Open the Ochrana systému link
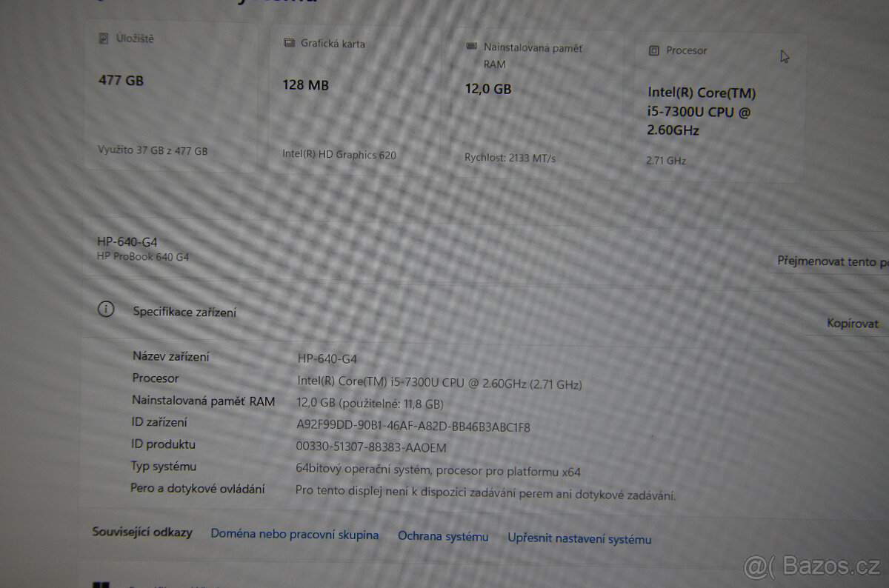 (x=443, y=536)
